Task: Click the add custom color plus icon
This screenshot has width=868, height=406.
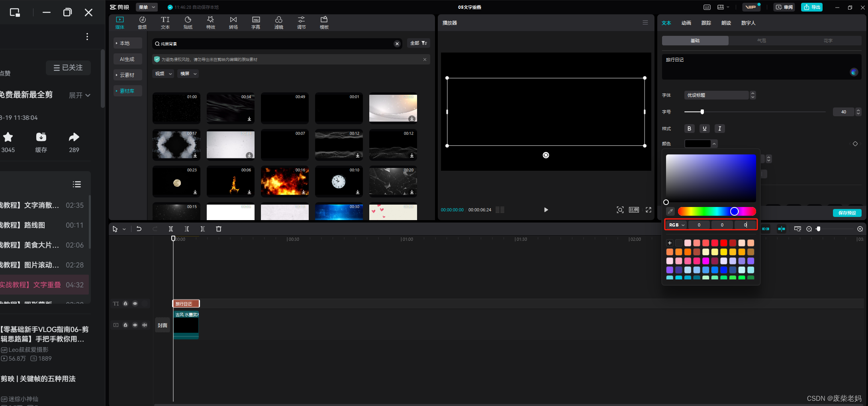Action: [x=670, y=243]
